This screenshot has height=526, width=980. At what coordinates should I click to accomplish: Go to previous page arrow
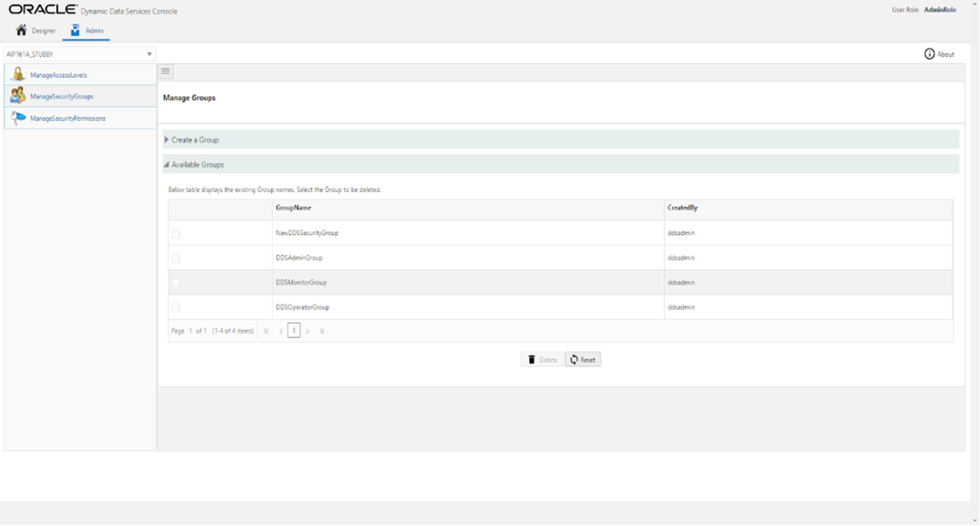coord(281,331)
